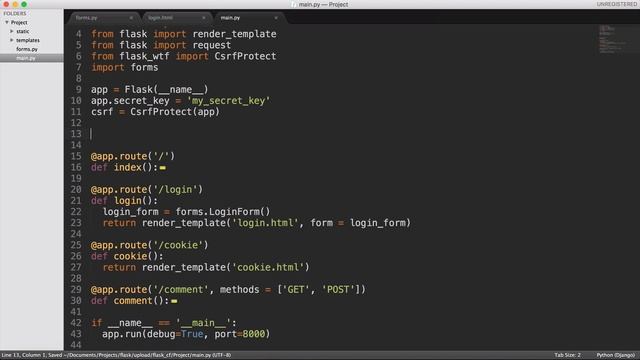Click the main.py file icon in title bar
640x360 pixels.
[294, 4]
